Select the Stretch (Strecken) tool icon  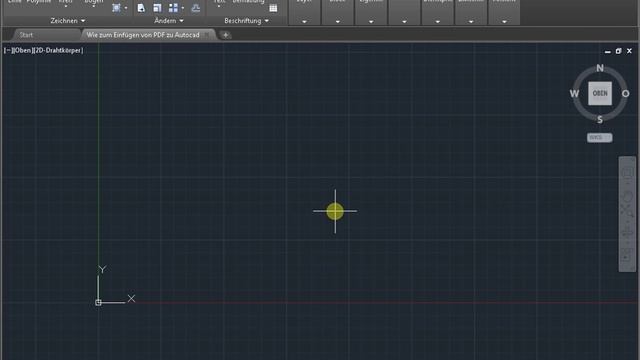141,8
